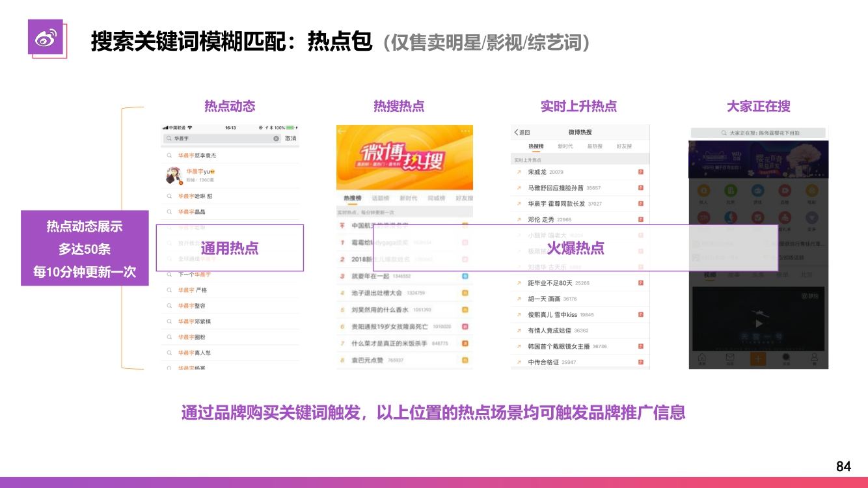Open the home icon in bottom navigation
Viewport: 868px width, 488px height.
point(702,359)
